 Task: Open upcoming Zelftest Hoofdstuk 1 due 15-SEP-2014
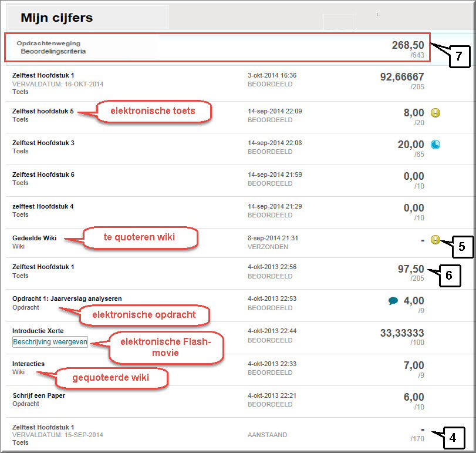coord(43,427)
